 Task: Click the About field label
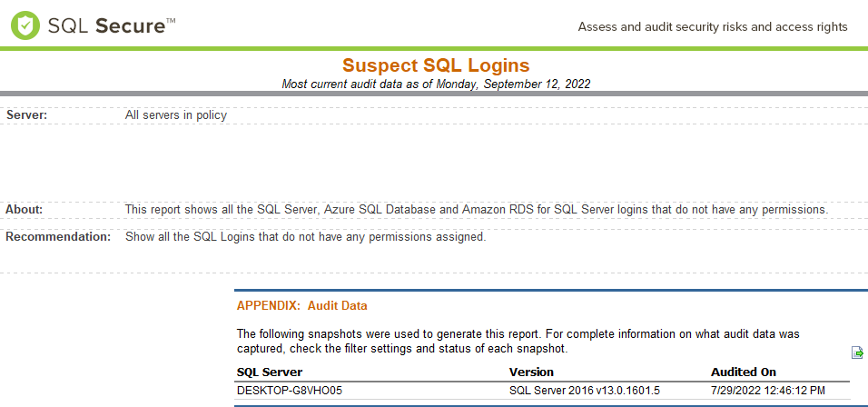coord(25,210)
